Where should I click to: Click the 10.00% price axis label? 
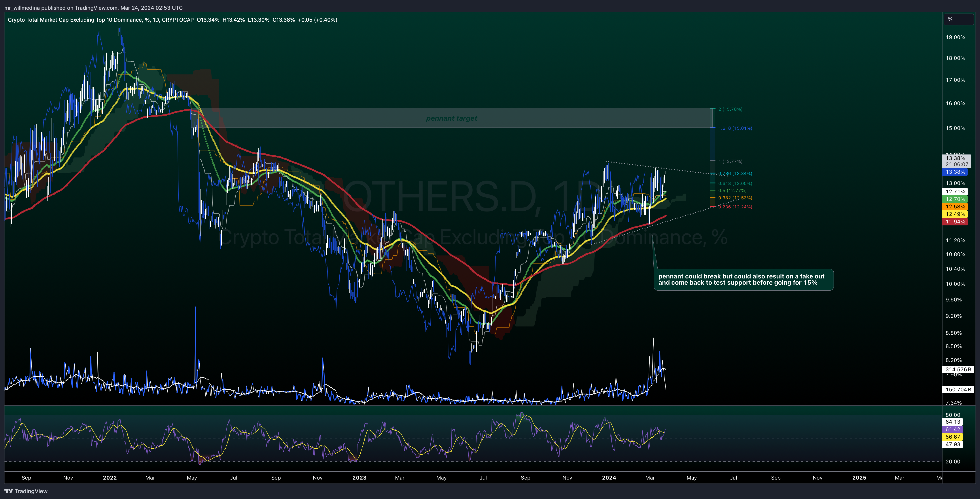[955, 284]
